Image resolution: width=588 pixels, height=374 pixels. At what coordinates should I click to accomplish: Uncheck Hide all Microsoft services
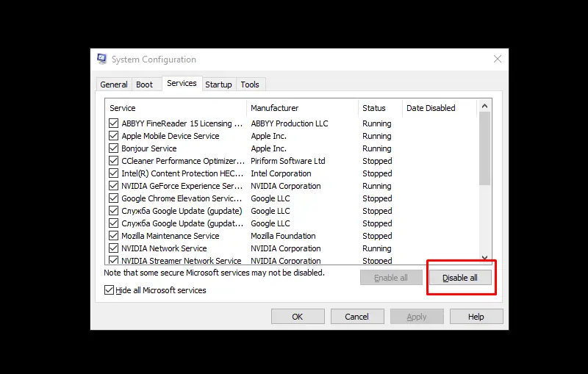coord(109,290)
